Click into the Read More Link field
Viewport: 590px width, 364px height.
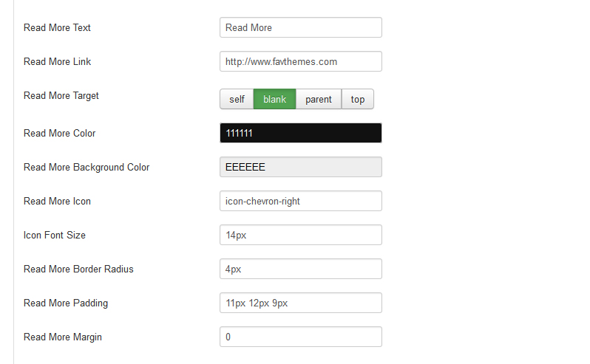click(301, 61)
